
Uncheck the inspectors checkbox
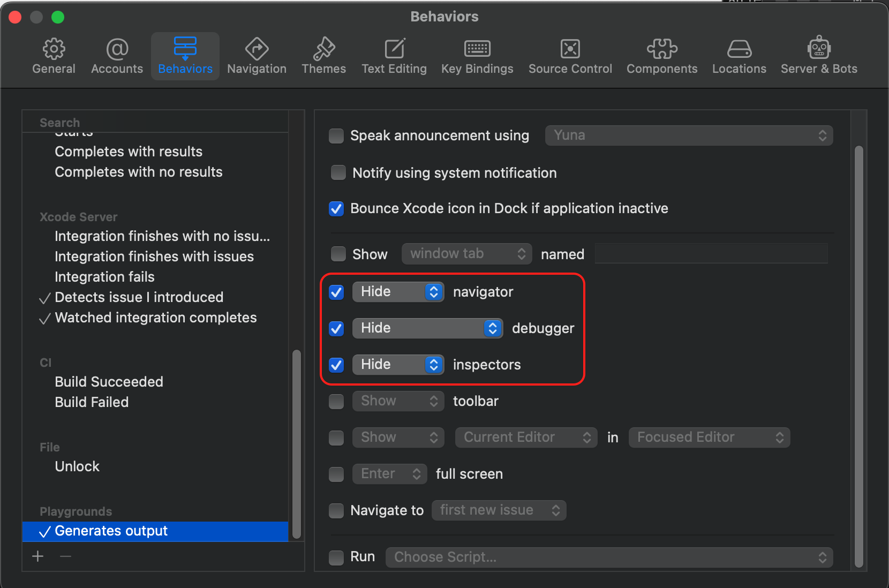pos(336,365)
